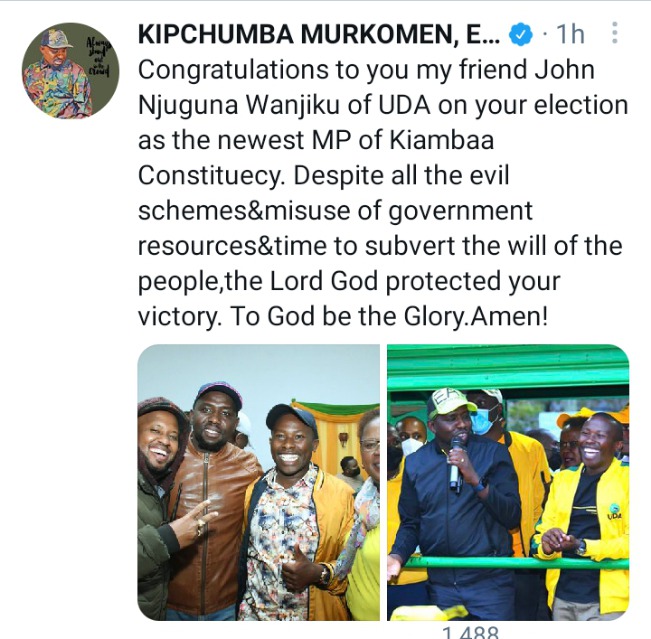View the left photo of smiling group

pyautogui.click(x=259, y=482)
